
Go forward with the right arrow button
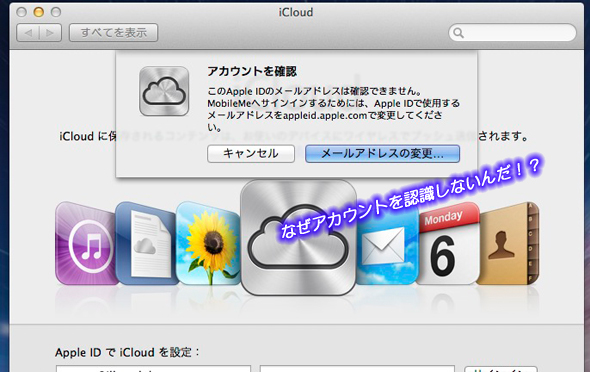(x=50, y=33)
